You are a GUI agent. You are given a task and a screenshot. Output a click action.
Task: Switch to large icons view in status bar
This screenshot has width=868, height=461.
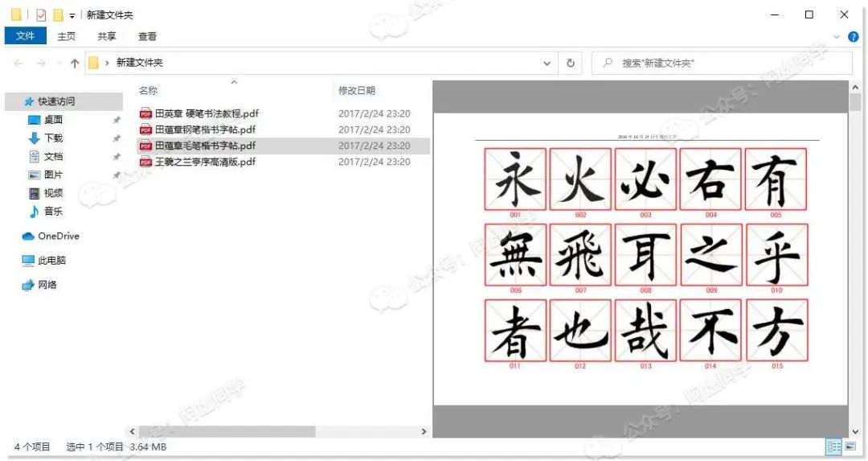pyautogui.click(x=850, y=447)
